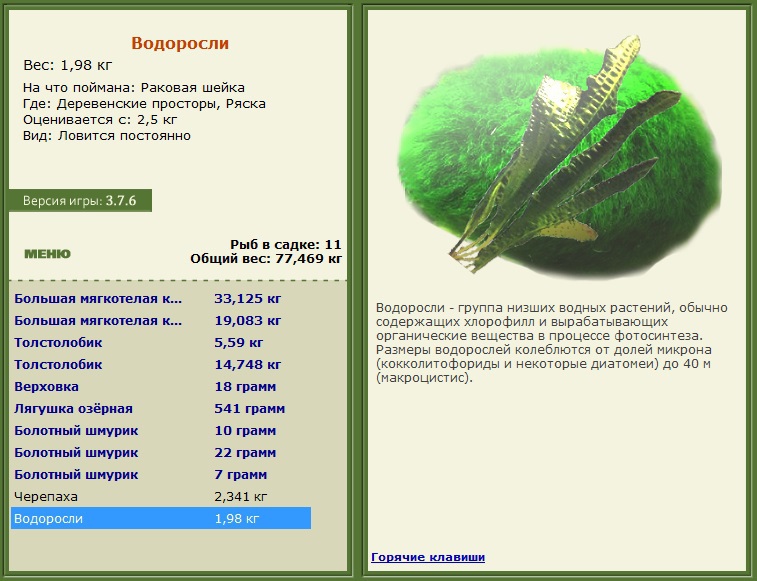Click the algae picture thumbnail
Screen dimensions: 757x581
click(x=559, y=156)
